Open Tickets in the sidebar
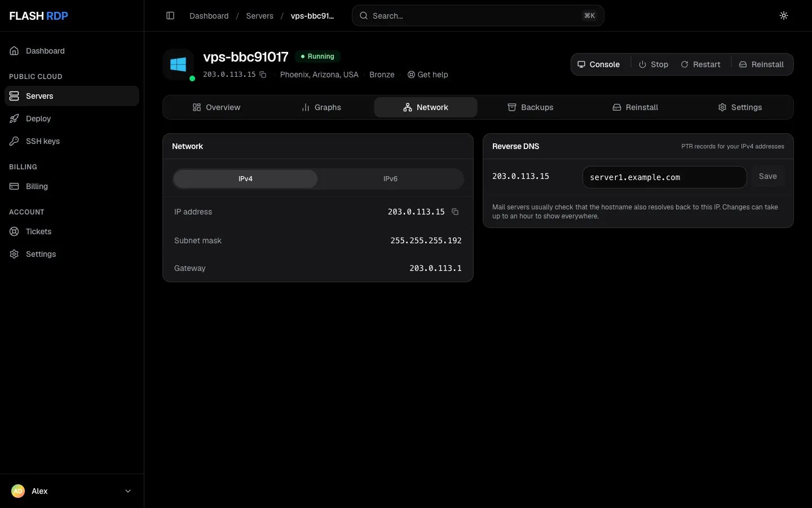The height and width of the screenshot is (508, 812). pos(72,231)
